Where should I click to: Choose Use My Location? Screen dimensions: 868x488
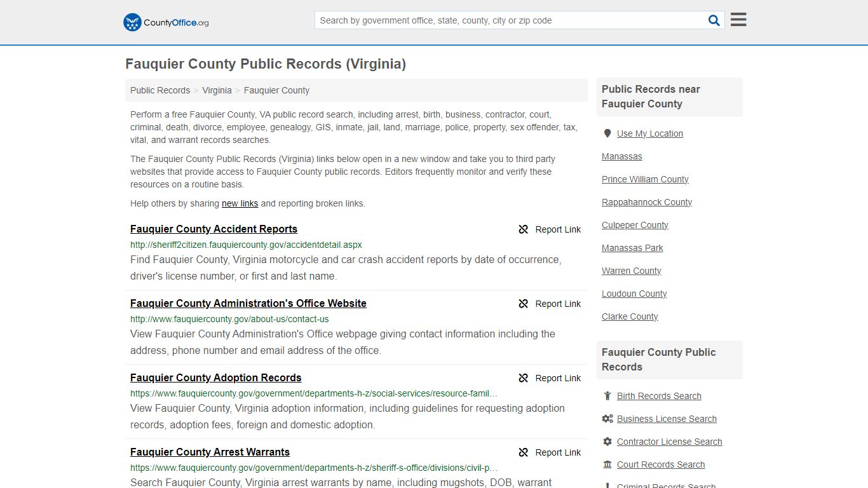coord(650,133)
